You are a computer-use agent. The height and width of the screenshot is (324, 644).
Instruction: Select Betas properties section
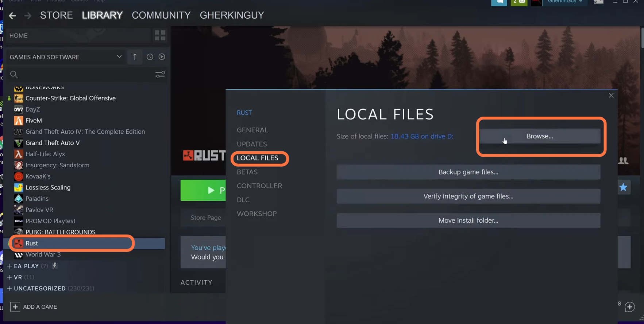[247, 172]
